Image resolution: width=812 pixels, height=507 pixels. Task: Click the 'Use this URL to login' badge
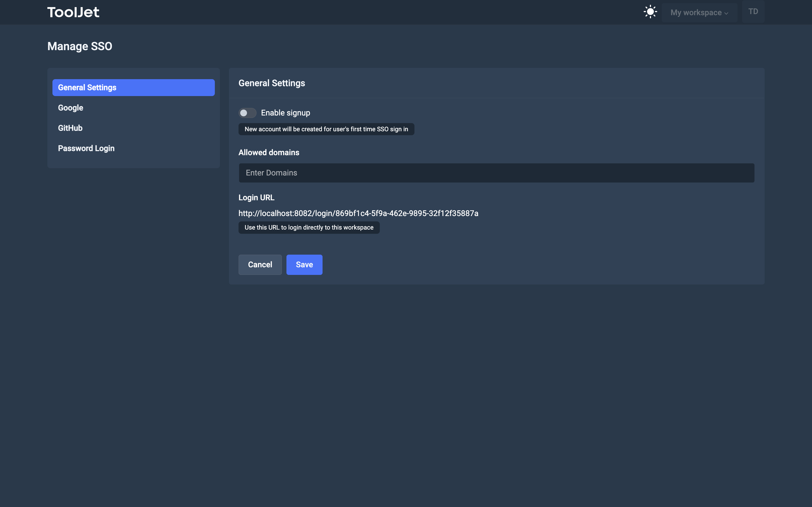pos(309,227)
